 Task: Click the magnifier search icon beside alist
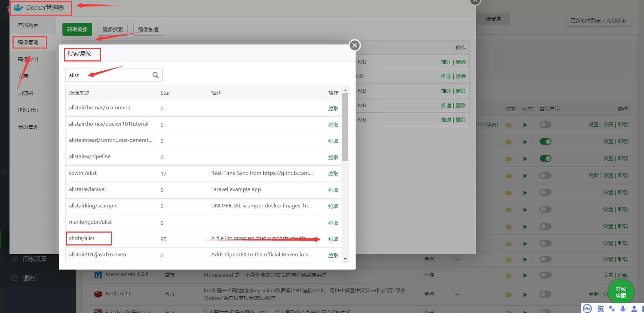click(155, 75)
